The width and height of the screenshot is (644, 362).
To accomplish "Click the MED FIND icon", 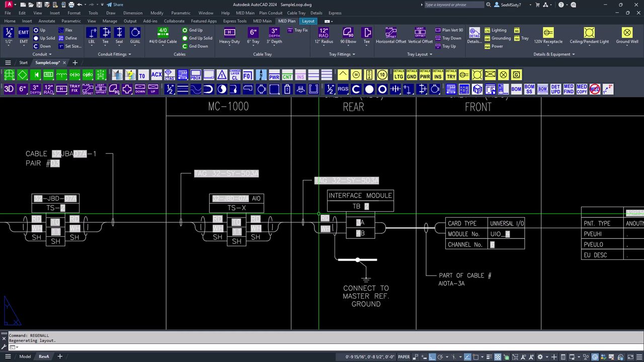I will coord(569,89).
